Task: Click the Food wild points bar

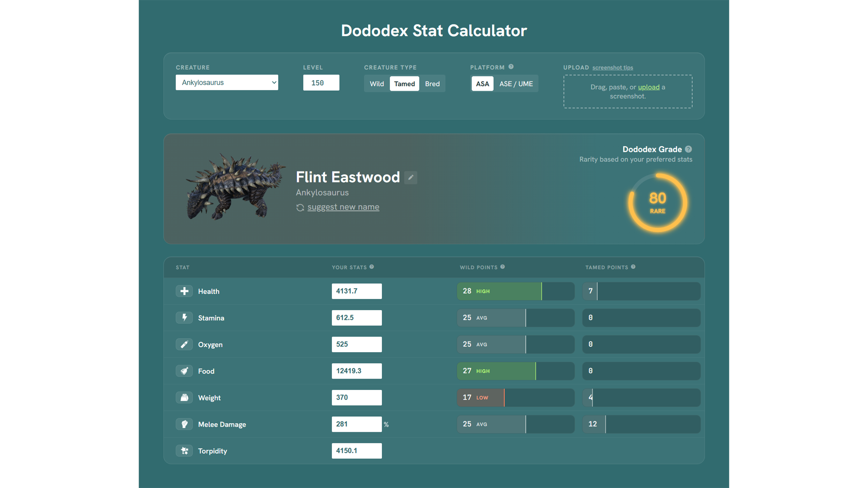Action: [x=516, y=371]
